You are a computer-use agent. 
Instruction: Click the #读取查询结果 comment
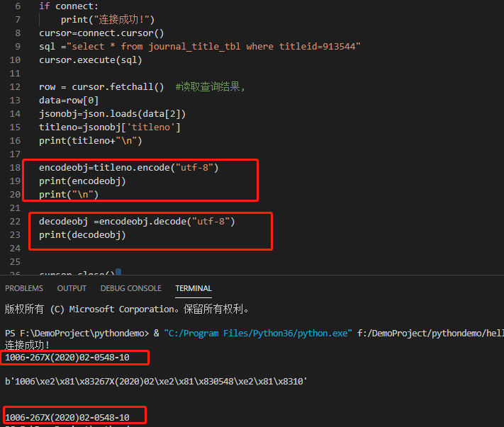tap(211, 87)
